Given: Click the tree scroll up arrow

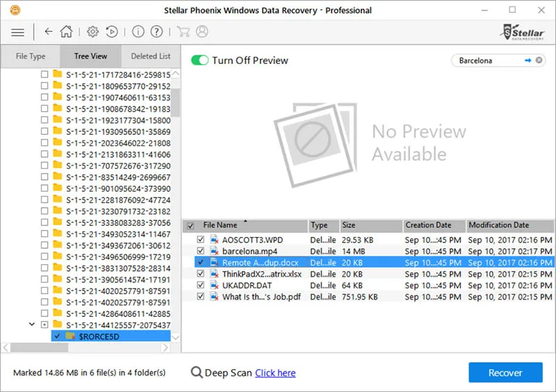Looking at the screenshot, I should click(176, 74).
